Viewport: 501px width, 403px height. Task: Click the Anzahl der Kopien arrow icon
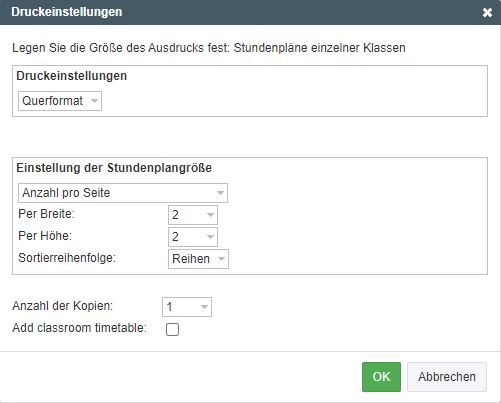click(x=204, y=307)
